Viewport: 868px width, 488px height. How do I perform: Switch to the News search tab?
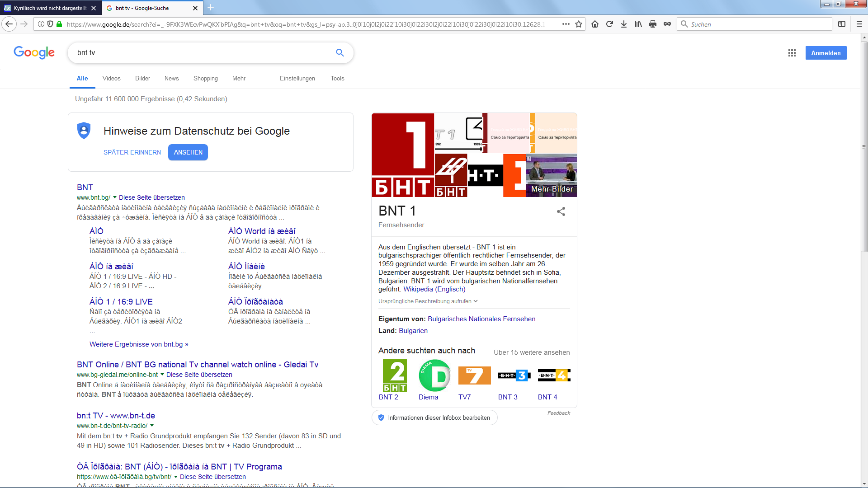pyautogui.click(x=171, y=79)
